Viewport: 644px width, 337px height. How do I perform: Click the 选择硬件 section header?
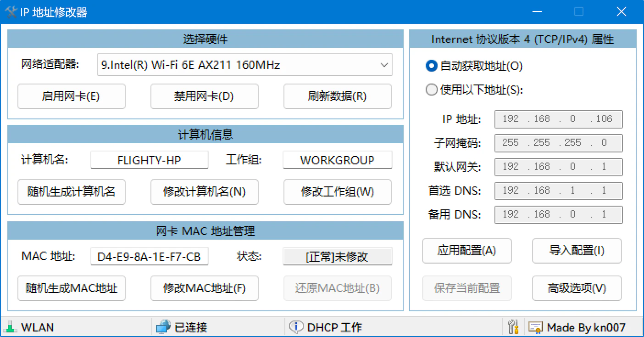click(x=205, y=39)
